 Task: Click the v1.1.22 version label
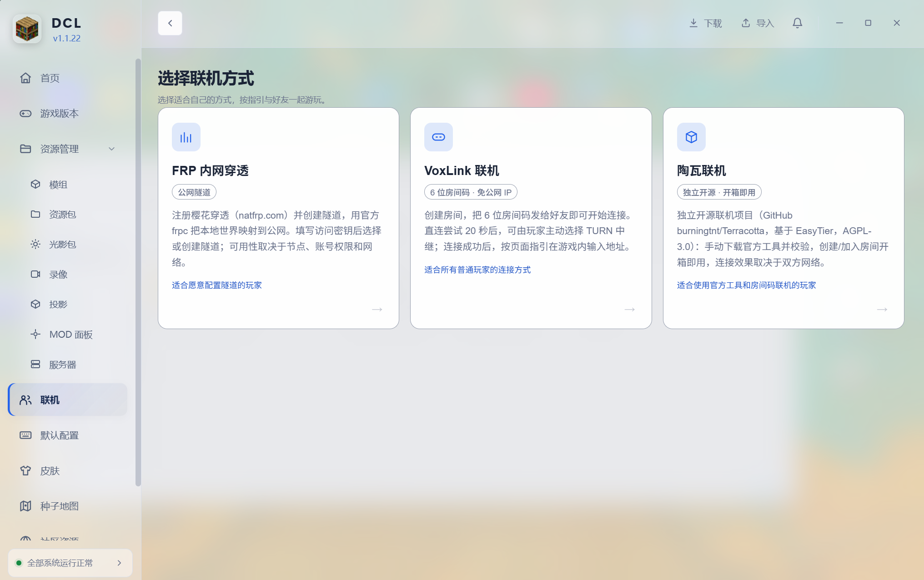coord(67,39)
